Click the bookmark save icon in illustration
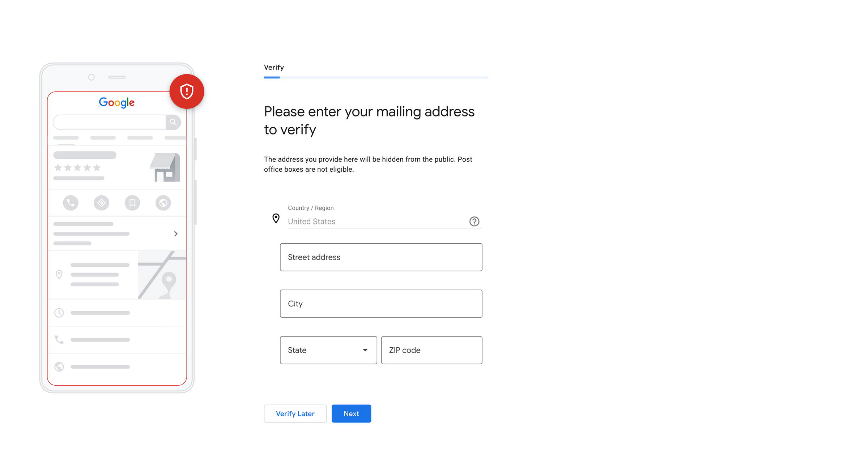Image resolution: width=868 pixels, height=454 pixels. point(132,203)
